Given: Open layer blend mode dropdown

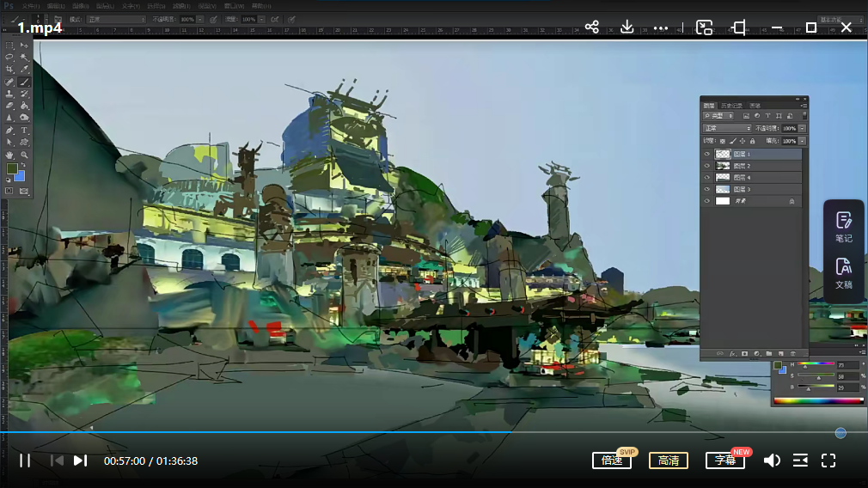Looking at the screenshot, I should [727, 128].
